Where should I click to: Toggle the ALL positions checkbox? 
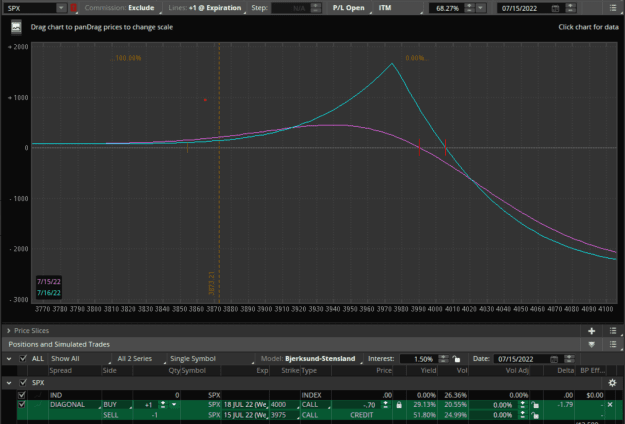click(23, 358)
